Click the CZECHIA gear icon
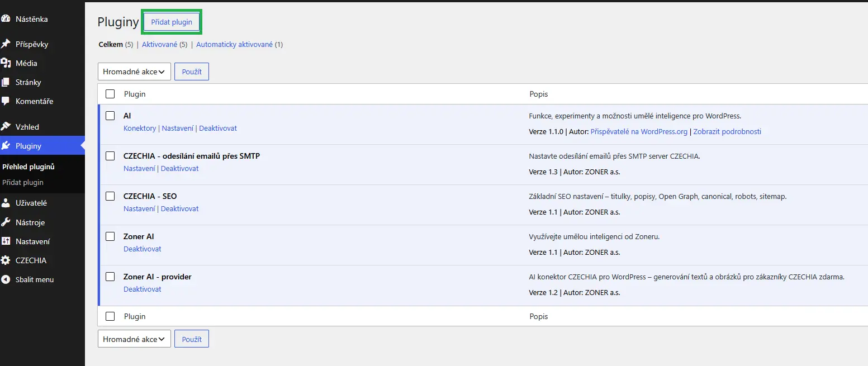The image size is (868, 366). pos(6,260)
